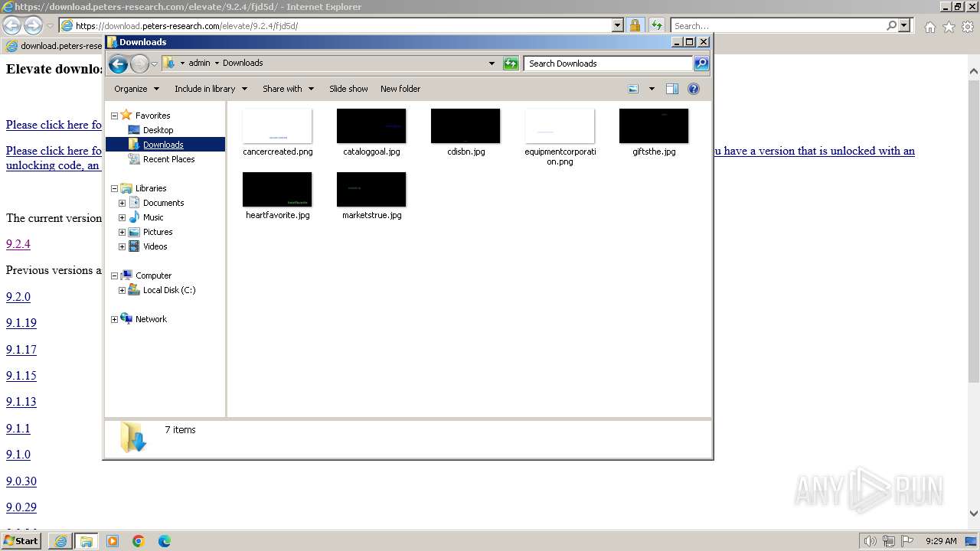Select the equipmentcorporation.png thumbnail
The width and height of the screenshot is (980, 551).
point(560,126)
